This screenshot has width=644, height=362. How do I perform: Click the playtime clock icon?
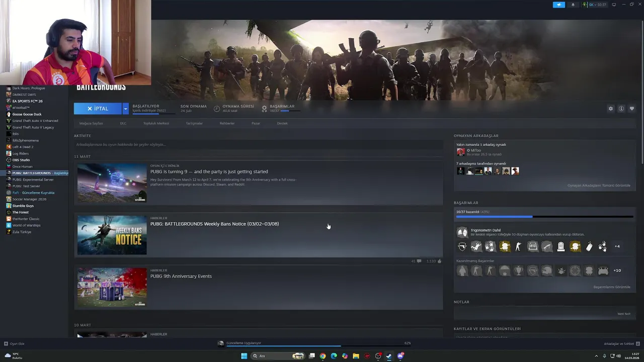(x=217, y=109)
